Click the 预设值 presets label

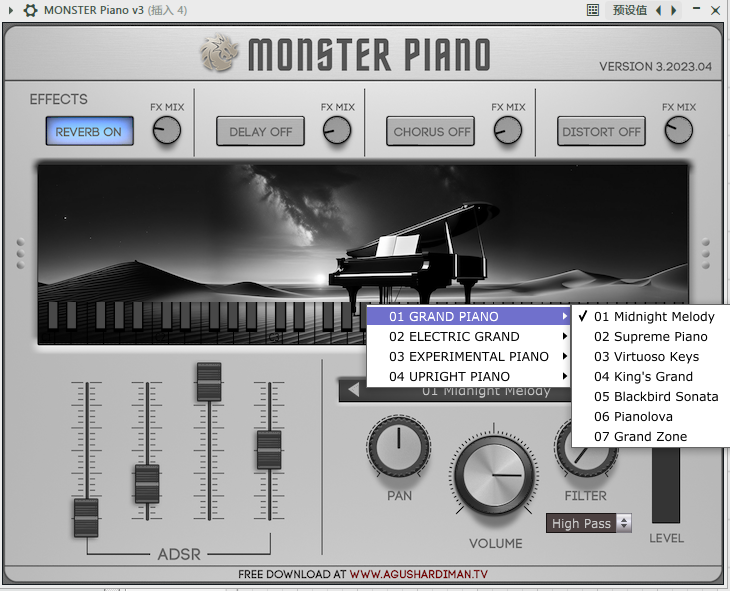click(x=629, y=10)
